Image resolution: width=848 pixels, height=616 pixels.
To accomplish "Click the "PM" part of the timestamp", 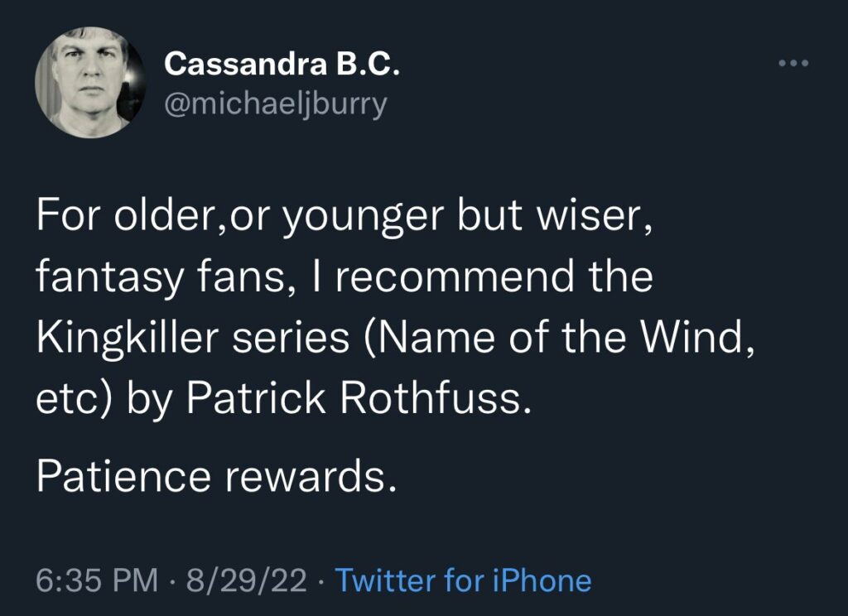I will click(134, 580).
